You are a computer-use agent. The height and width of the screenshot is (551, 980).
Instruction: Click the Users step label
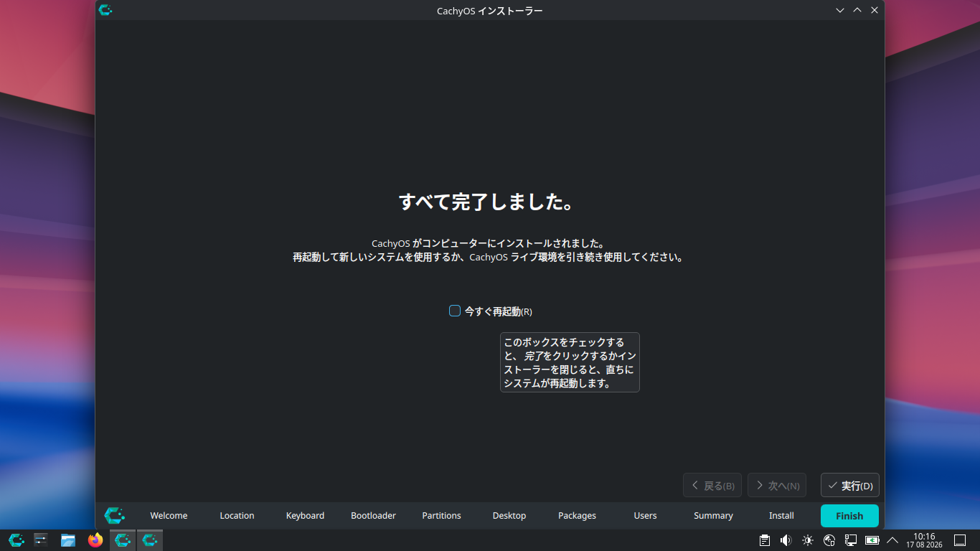pyautogui.click(x=645, y=516)
